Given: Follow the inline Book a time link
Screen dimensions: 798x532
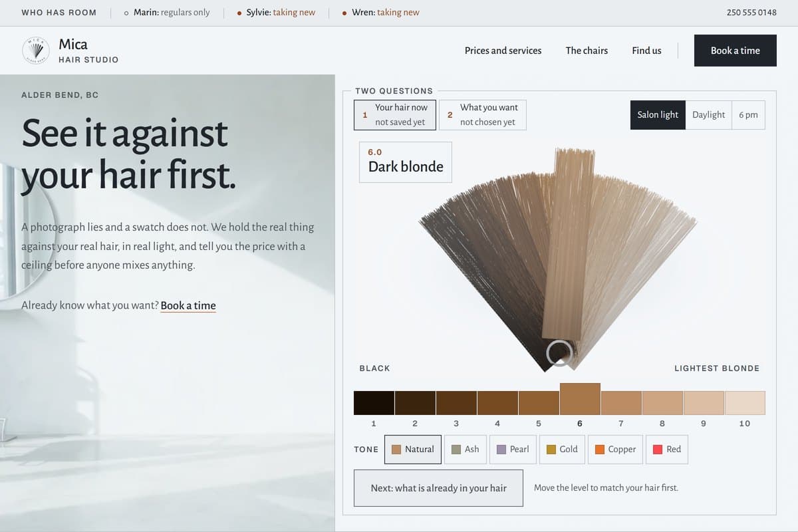Looking at the screenshot, I should coord(188,306).
